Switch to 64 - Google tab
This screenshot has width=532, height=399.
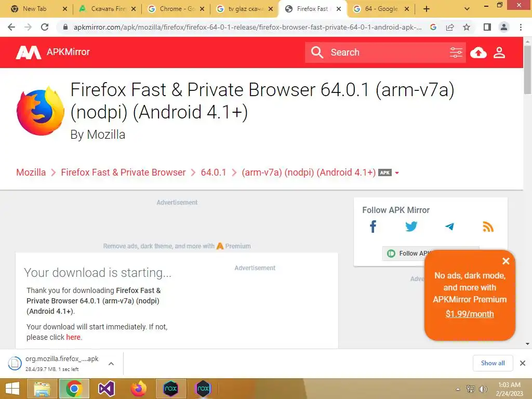(x=381, y=9)
